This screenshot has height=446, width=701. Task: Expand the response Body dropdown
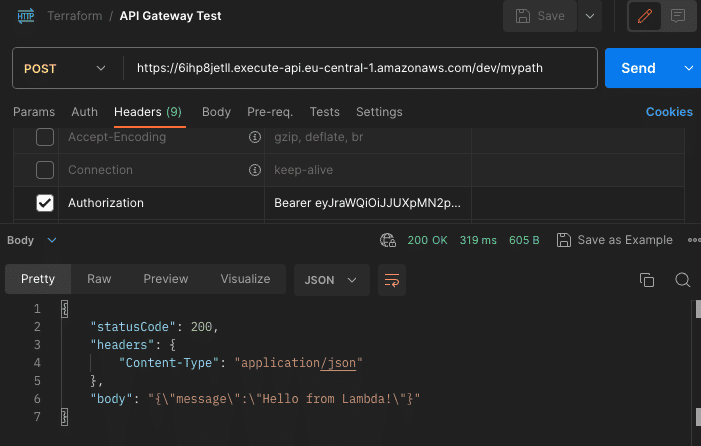click(32, 240)
